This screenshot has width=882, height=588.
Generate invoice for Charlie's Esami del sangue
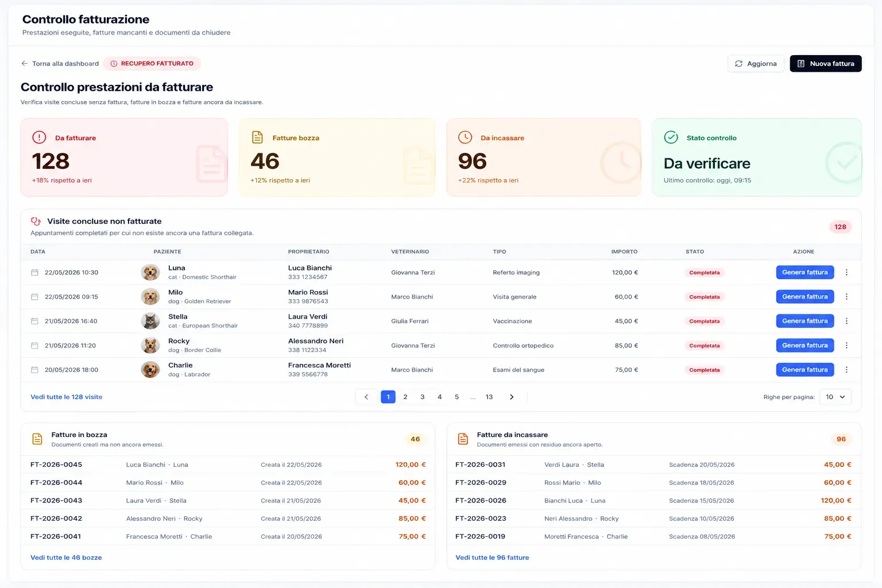[x=805, y=370]
